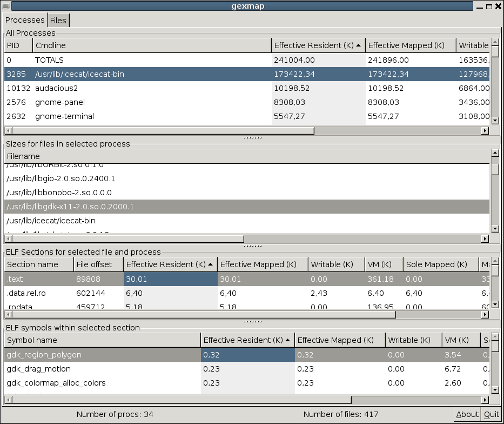This screenshot has height=424, width=504.
Task: Sort ELF symbols by Effective Mapped (K)
Action: click(340, 340)
